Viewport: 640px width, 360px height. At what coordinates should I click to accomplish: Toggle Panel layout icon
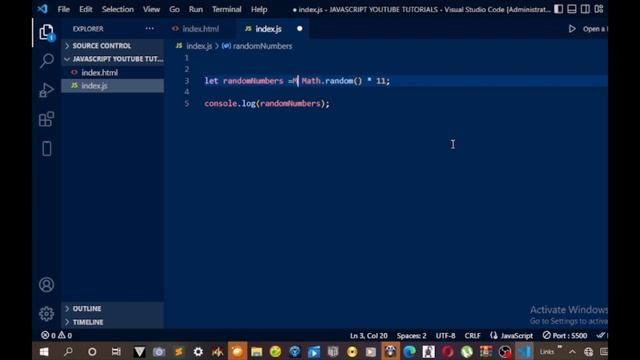(x=572, y=9)
